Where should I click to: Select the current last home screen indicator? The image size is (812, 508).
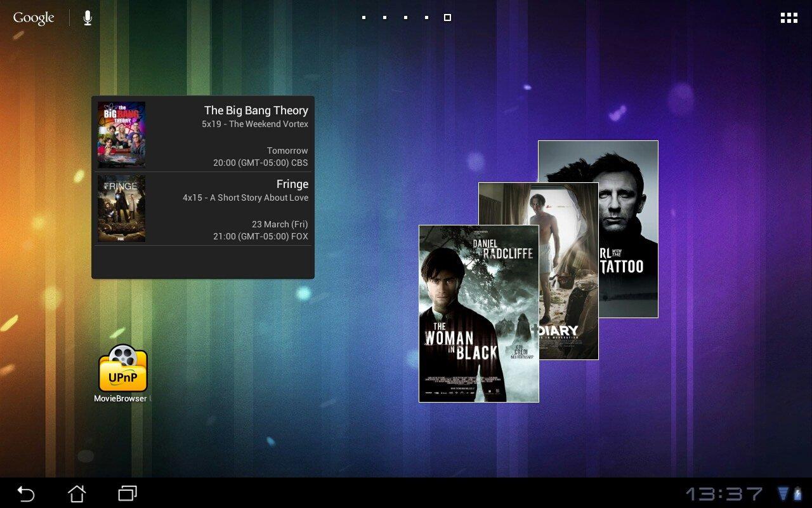(x=447, y=18)
